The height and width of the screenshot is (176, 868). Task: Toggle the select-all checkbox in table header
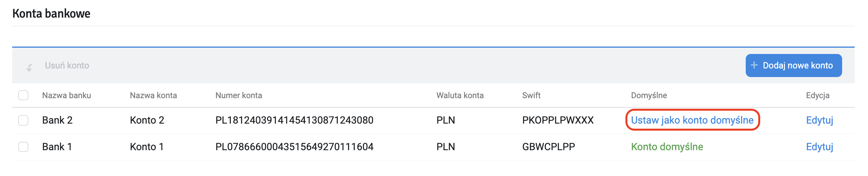[x=24, y=95]
